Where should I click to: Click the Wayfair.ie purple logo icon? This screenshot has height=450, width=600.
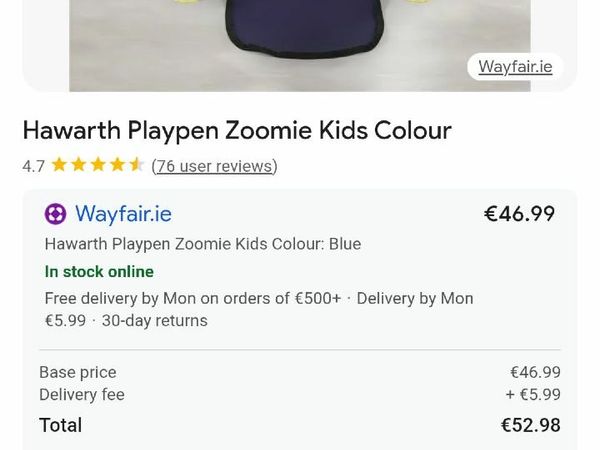click(x=56, y=214)
